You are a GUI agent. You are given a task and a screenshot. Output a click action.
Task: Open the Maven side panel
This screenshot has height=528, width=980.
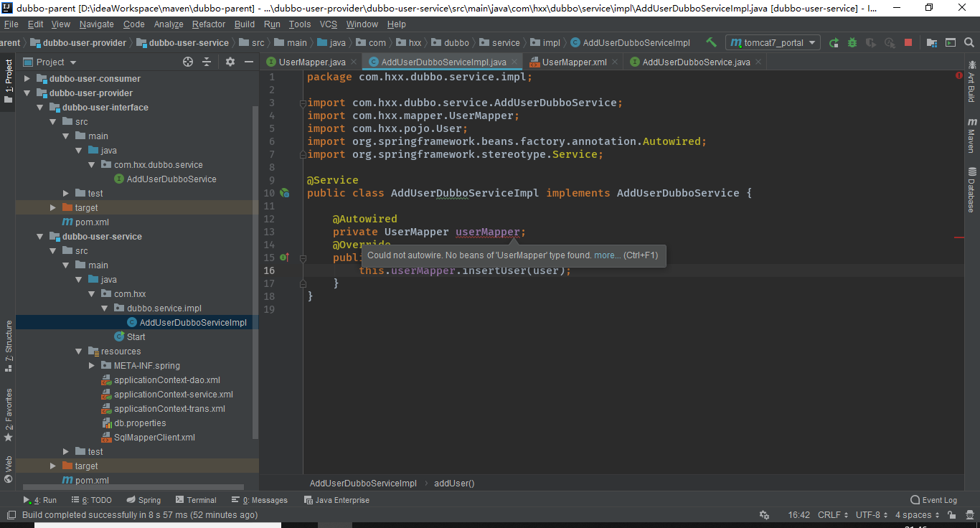(971, 136)
